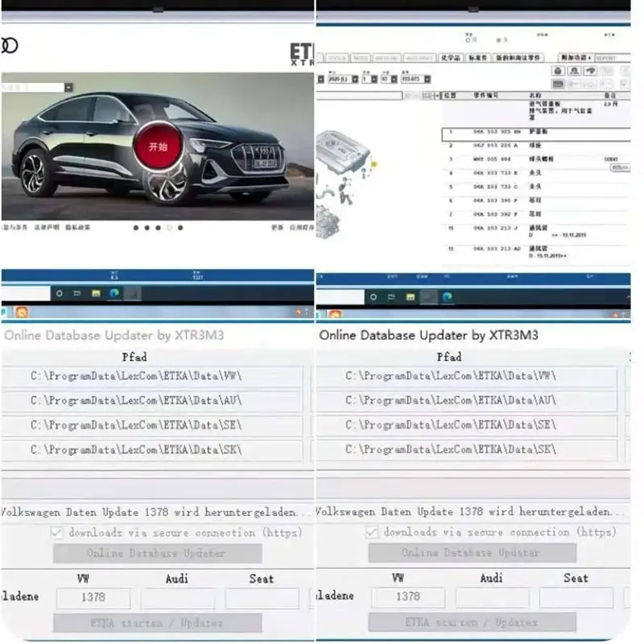Open Microsoft Edge in the right taskbar

tap(448, 297)
